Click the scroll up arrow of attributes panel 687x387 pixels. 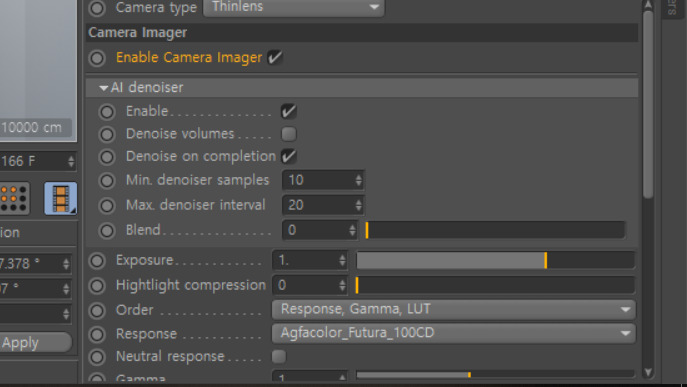648,5
